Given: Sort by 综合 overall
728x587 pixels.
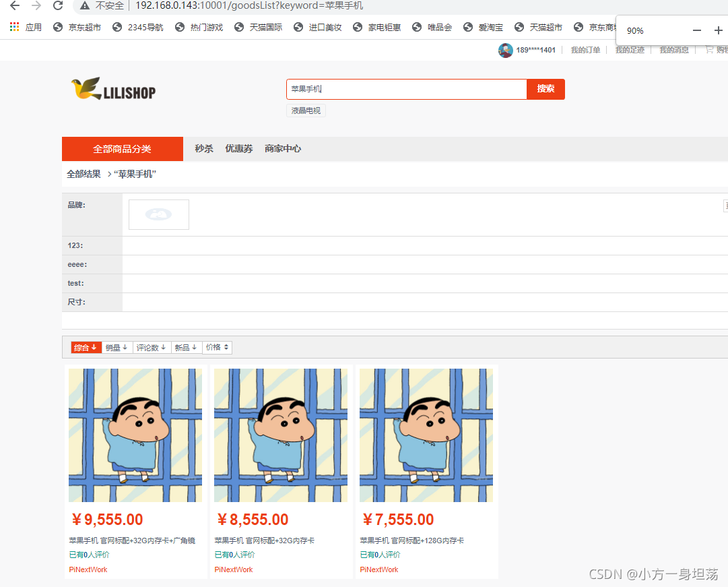Looking at the screenshot, I should click(x=86, y=348).
